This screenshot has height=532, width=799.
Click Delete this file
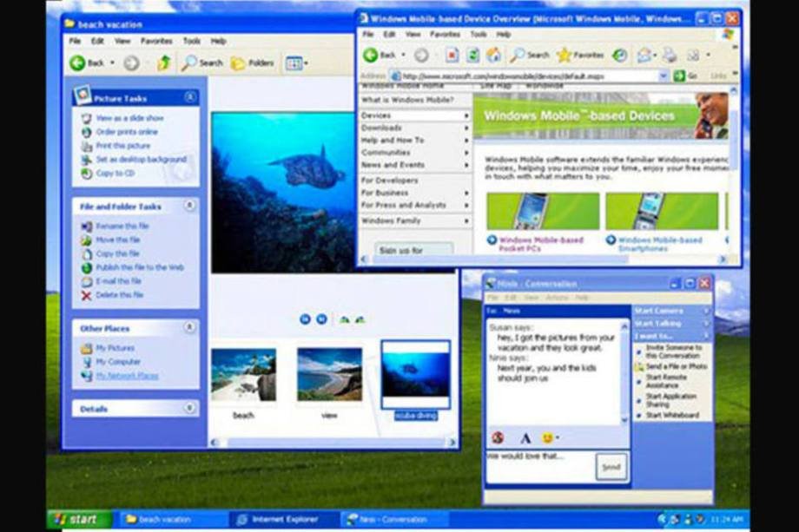[113, 295]
